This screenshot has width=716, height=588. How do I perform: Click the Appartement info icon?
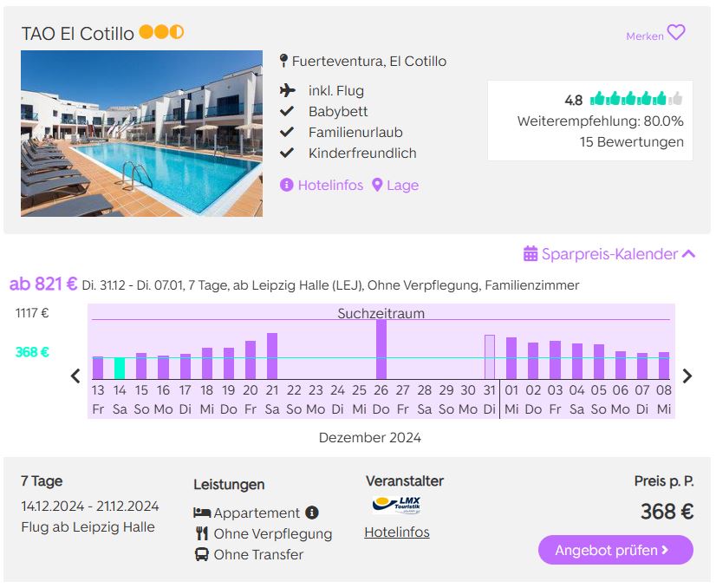pyautogui.click(x=312, y=513)
